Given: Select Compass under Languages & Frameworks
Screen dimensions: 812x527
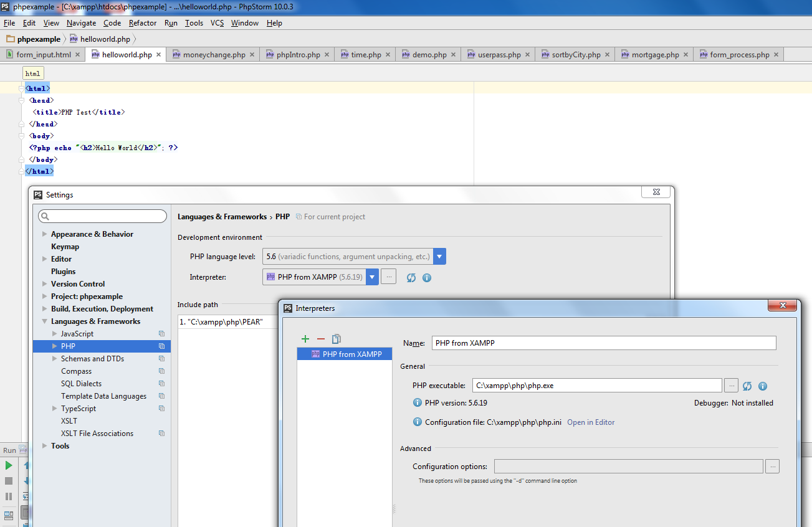Looking at the screenshot, I should [x=77, y=371].
